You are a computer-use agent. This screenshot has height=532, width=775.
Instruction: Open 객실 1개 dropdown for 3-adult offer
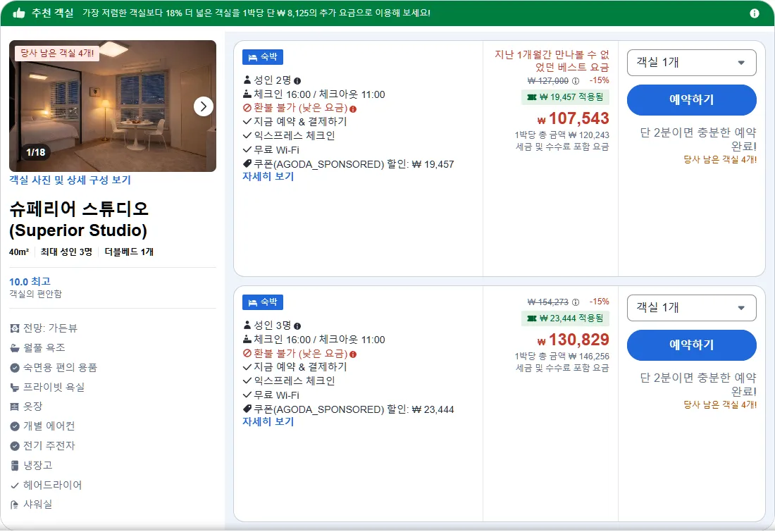(691, 307)
